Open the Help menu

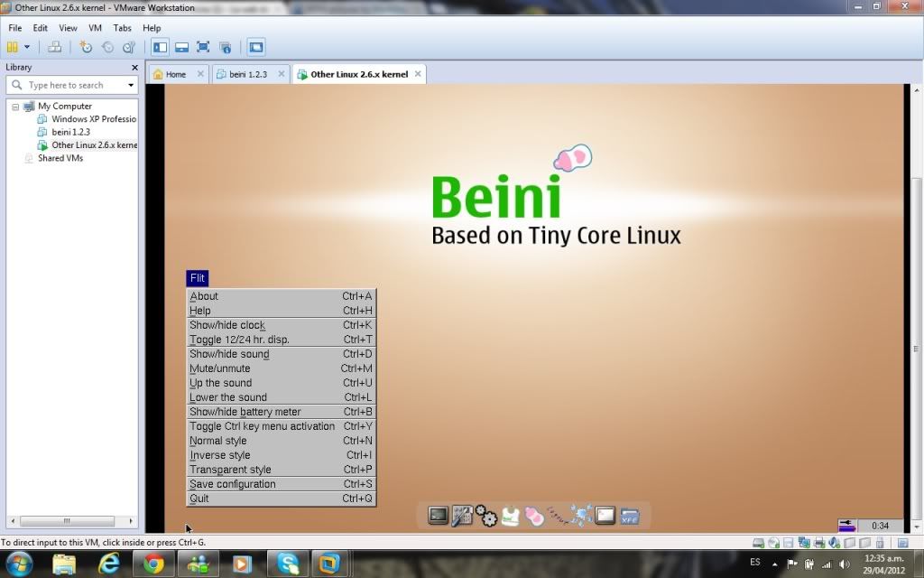[x=152, y=28]
